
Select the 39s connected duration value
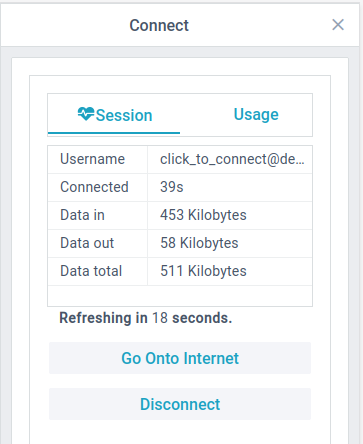(172, 187)
